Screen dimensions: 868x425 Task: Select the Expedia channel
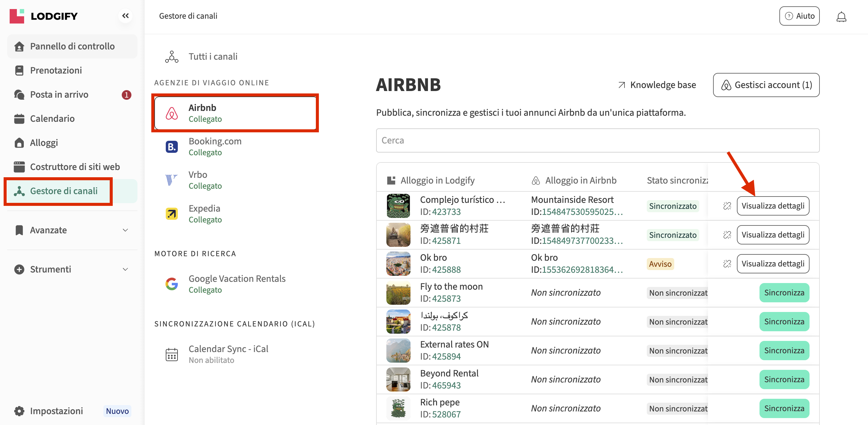pos(205,214)
